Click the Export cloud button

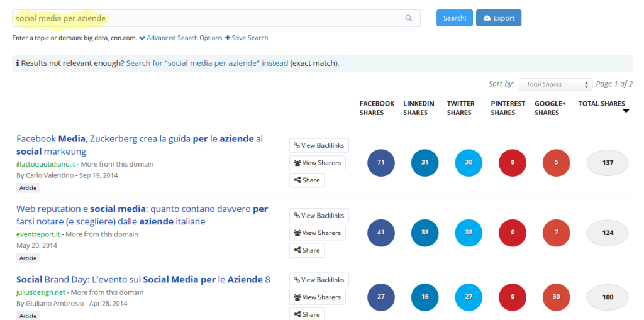[498, 18]
